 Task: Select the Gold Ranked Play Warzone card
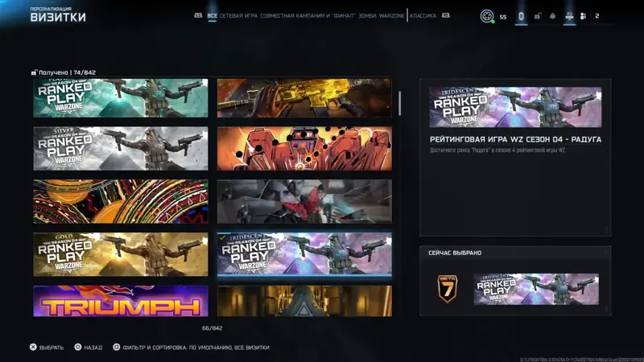tap(121, 254)
